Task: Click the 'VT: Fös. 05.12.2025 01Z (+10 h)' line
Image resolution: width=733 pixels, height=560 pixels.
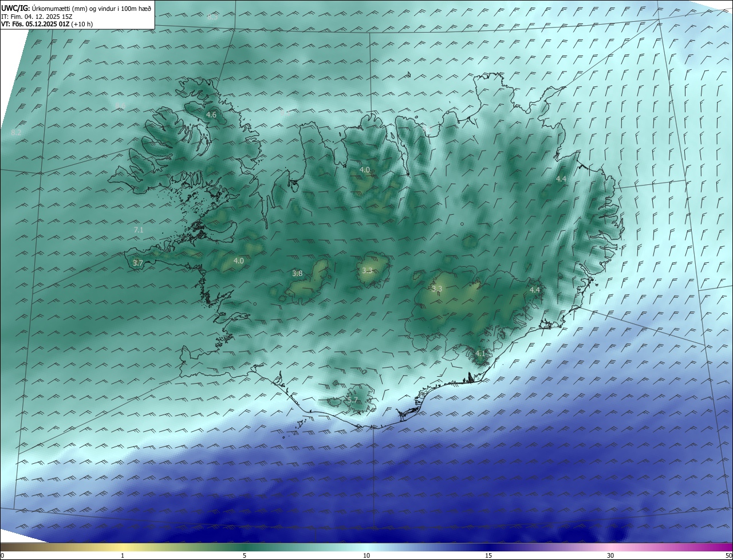Action: [47, 24]
